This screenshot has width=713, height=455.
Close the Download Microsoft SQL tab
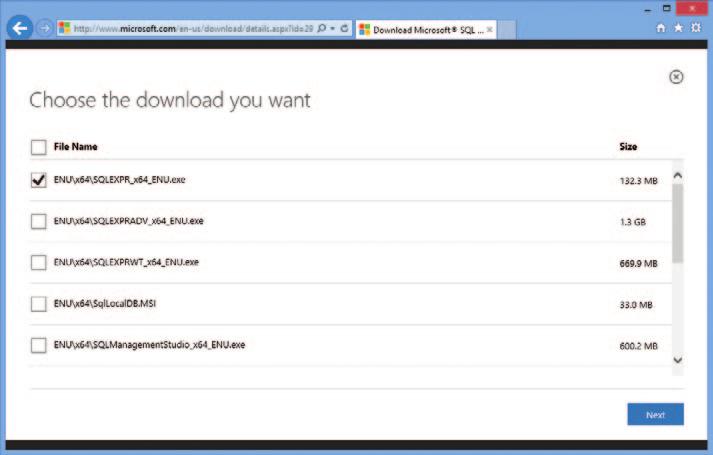489,30
